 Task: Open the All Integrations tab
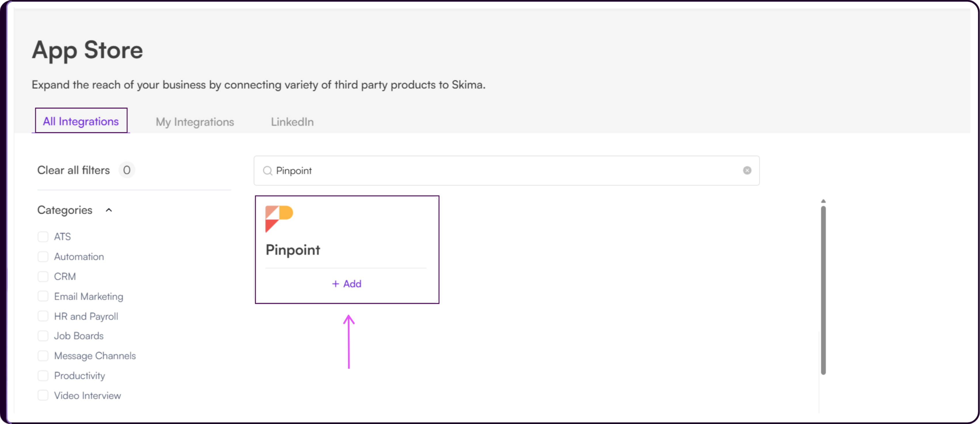(81, 121)
